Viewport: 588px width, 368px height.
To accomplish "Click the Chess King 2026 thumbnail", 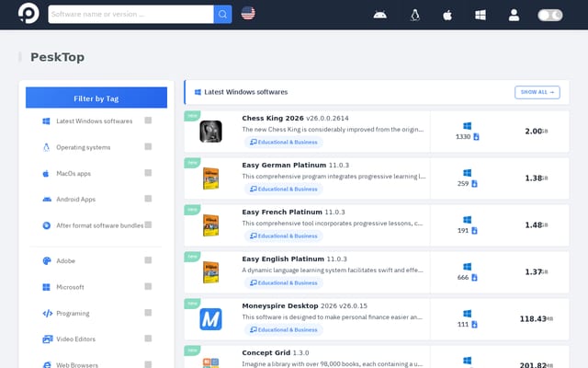I will 210,132.
